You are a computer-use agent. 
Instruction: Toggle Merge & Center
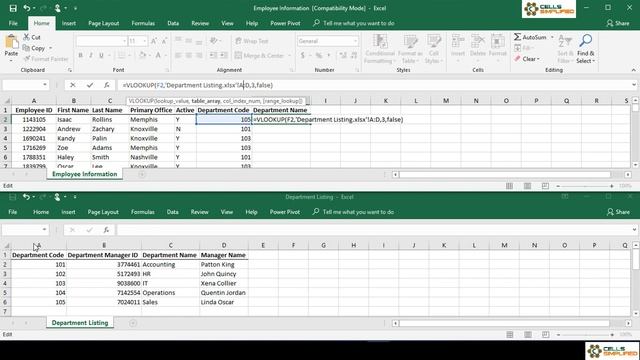260,55
